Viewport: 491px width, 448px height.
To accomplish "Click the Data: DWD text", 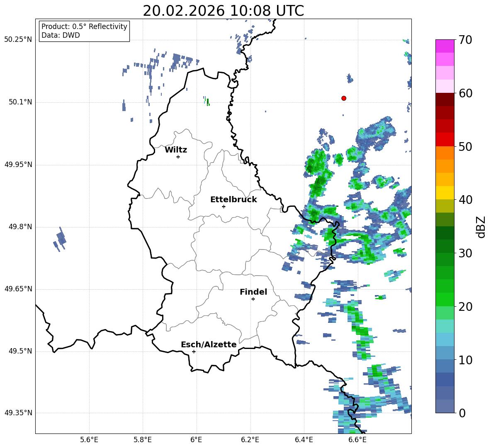I will 61,35.
